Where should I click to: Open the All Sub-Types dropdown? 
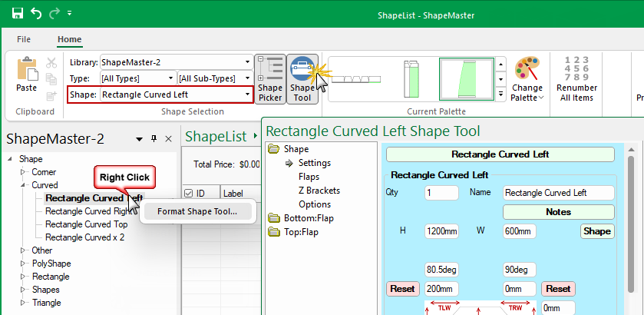click(247, 78)
